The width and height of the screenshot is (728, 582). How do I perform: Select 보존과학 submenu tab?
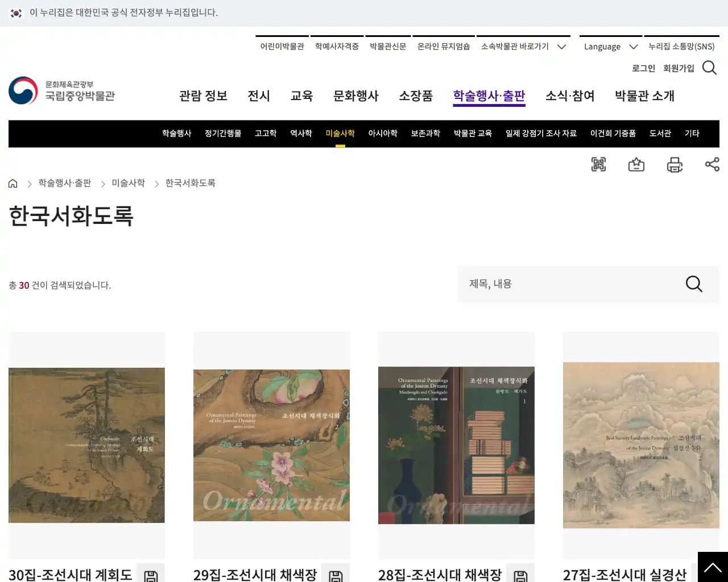point(425,134)
